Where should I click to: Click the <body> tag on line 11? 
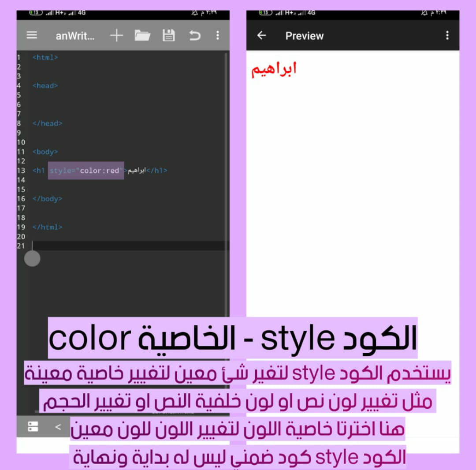[45, 152]
